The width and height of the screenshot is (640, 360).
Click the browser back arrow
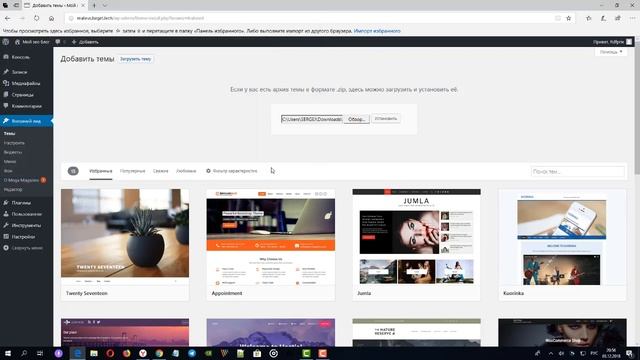pyautogui.click(x=7, y=18)
